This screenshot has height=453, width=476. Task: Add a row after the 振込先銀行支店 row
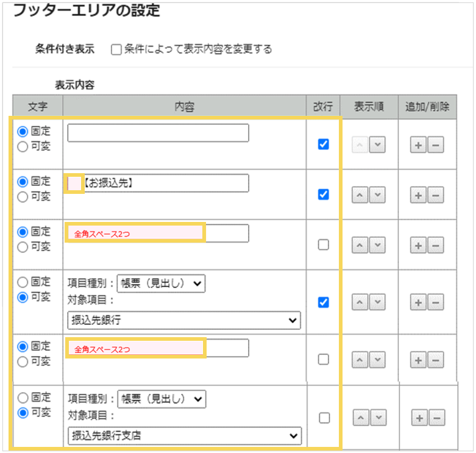pos(419,418)
